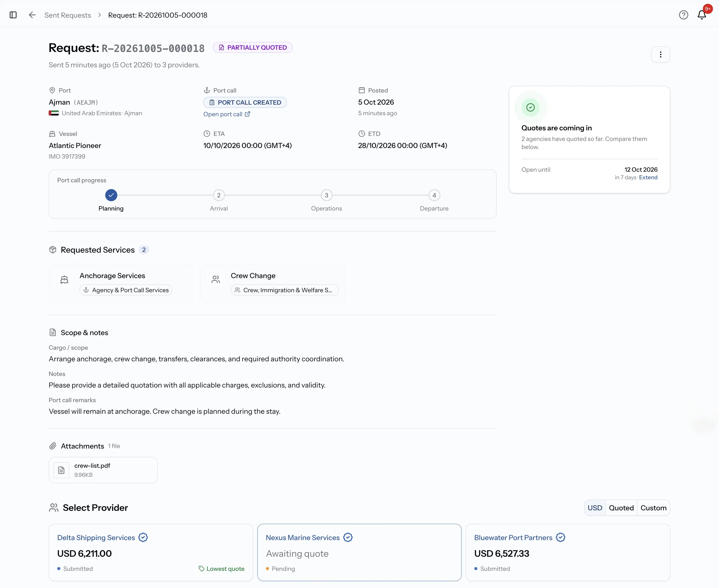
Task: Click the PARTIALLY QUOTED status badge
Action: click(253, 47)
